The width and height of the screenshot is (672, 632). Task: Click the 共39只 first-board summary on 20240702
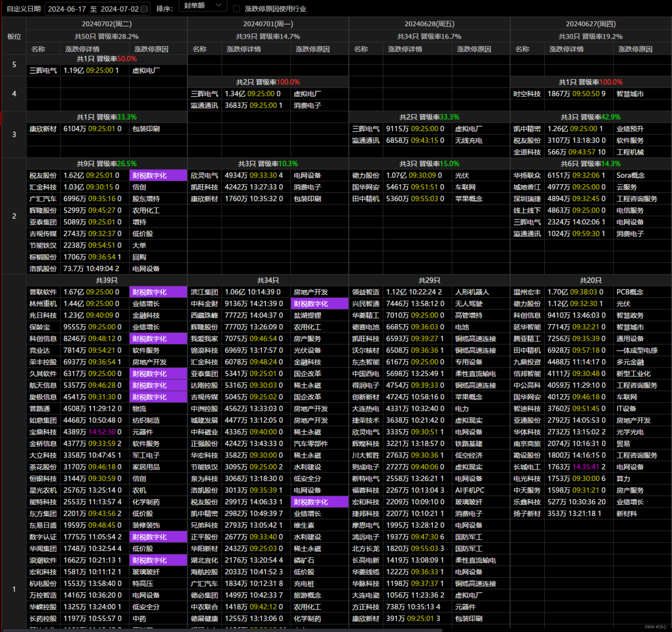point(107,281)
